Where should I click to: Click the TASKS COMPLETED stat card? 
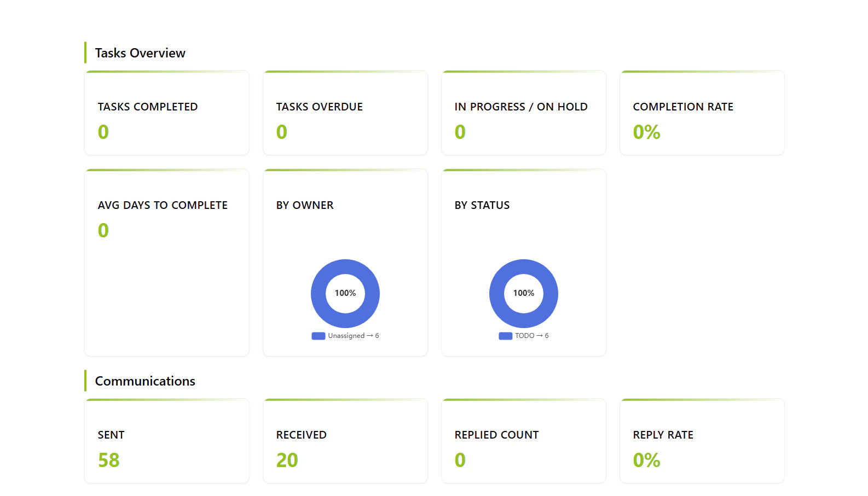pos(166,113)
